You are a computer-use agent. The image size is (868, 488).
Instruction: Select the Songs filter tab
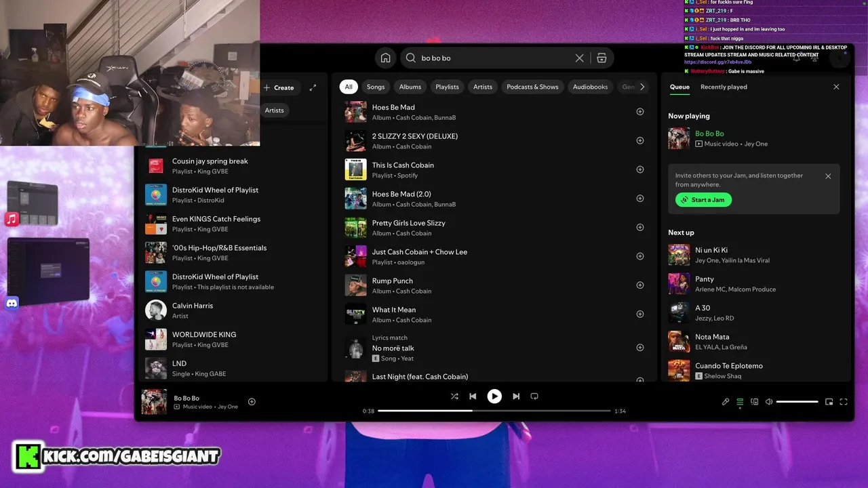(376, 87)
